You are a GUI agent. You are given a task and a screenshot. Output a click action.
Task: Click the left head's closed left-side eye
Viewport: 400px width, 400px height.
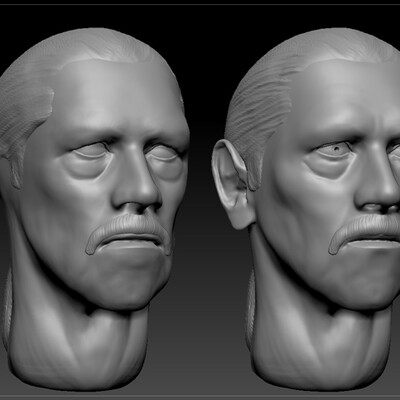click(x=90, y=152)
